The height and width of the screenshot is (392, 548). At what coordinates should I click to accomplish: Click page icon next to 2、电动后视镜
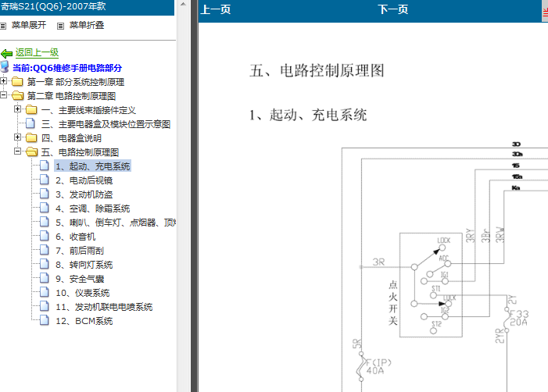pyautogui.click(x=45, y=180)
